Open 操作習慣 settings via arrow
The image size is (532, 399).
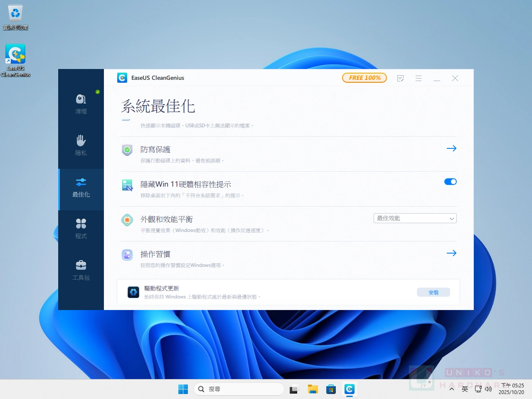pyautogui.click(x=451, y=253)
